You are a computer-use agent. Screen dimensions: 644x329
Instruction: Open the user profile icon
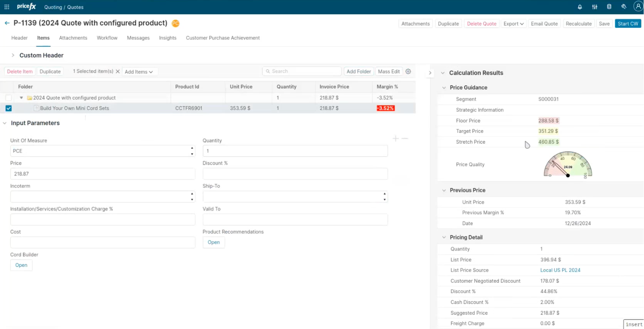pyautogui.click(x=638, y=7)
